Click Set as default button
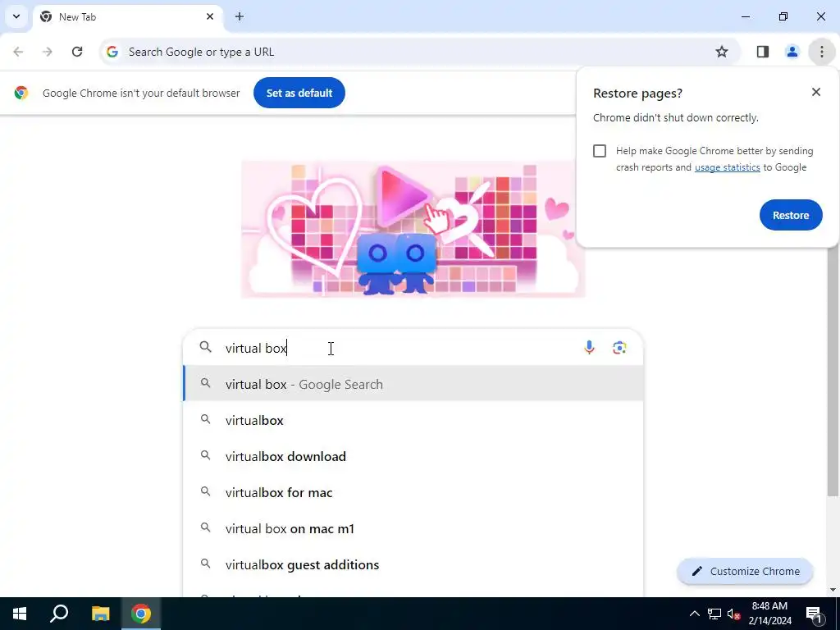The width and height of the screenshot is (840, 630). coord(299,93)
